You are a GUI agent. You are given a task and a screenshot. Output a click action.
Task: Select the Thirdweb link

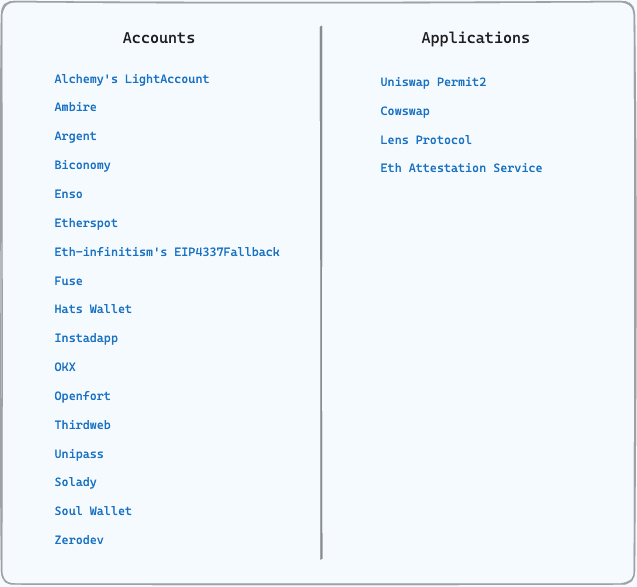tap(82, 425)
